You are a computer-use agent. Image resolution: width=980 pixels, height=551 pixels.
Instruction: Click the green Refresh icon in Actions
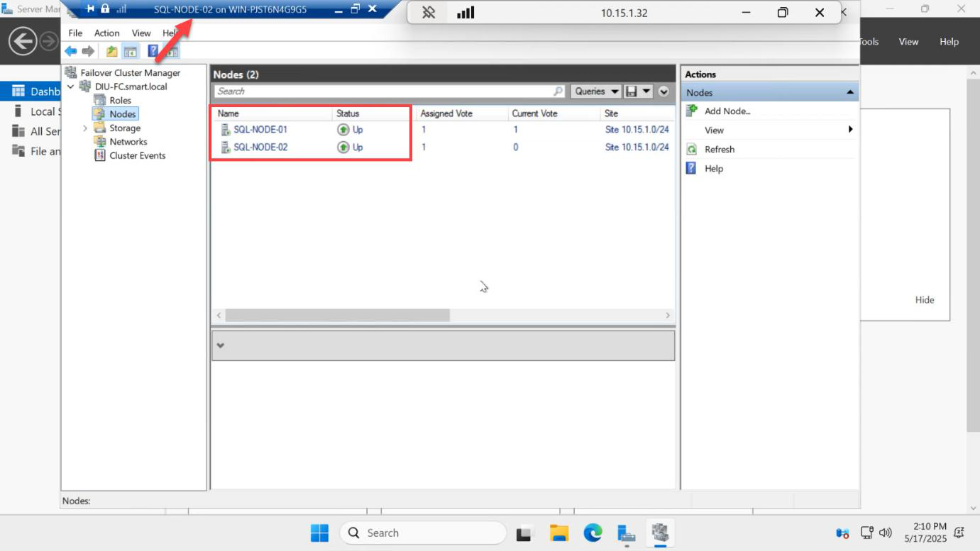click(692, 150)
